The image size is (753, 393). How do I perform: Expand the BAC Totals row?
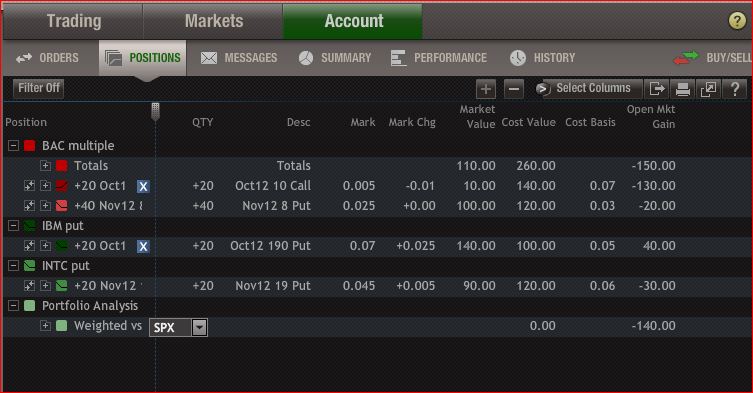coord(45,166)
